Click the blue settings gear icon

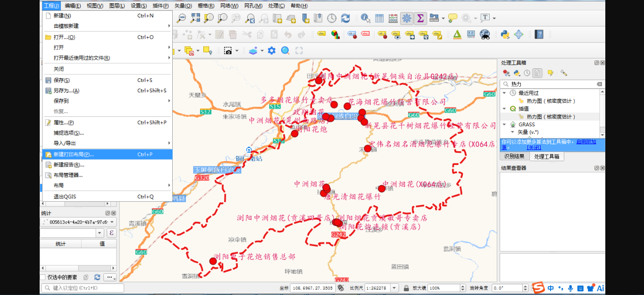point(272,50)
